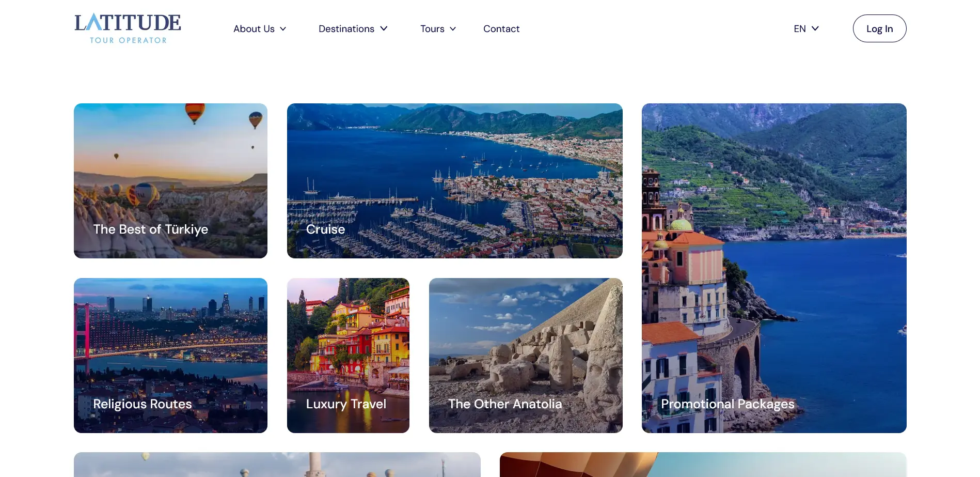Click the Latitude Tour Operator logo

click(x=128, y=28)
